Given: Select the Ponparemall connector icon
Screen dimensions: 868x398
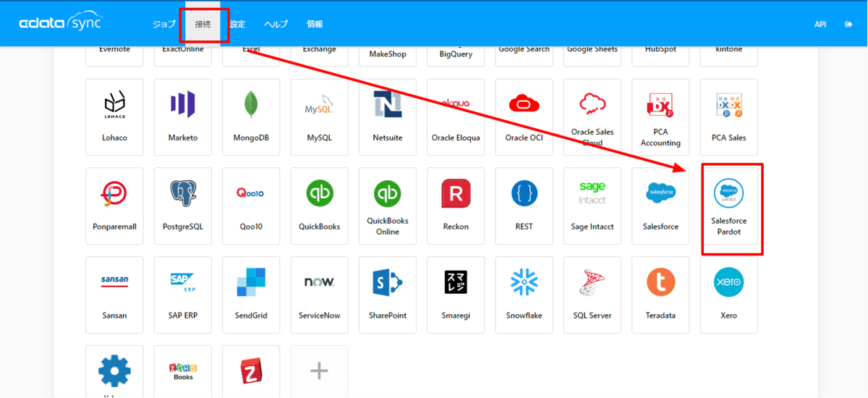Looking at the screenshot, I should [114, 194].
